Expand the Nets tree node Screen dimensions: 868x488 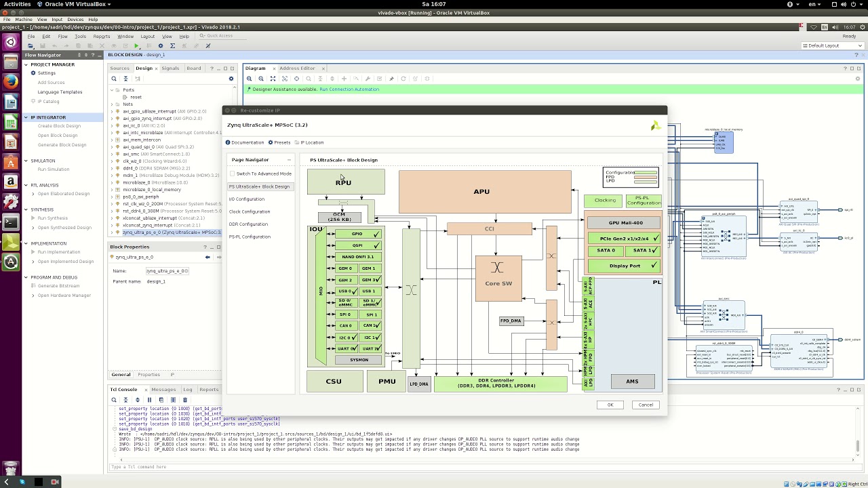(113, 104)
